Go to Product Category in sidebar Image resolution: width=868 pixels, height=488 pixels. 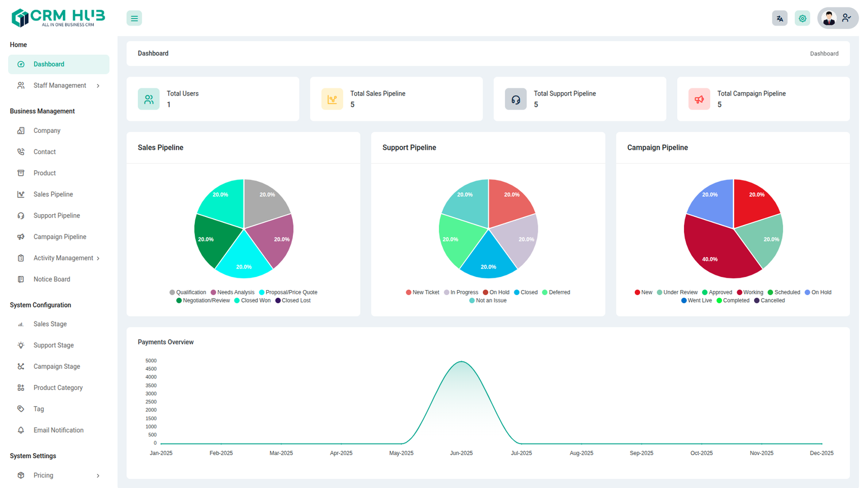coord(58,388)
